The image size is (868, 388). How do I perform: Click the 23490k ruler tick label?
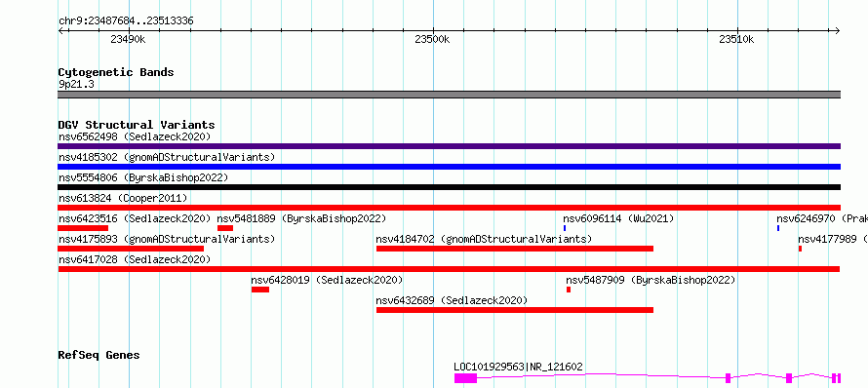point(128,39)
